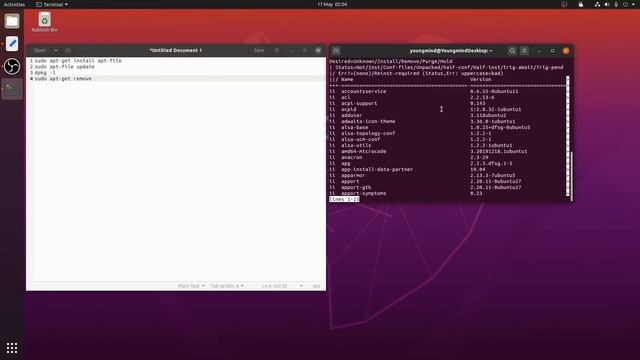Save the Untitled Document 1

pyautogui.click(x=259, y=50)
